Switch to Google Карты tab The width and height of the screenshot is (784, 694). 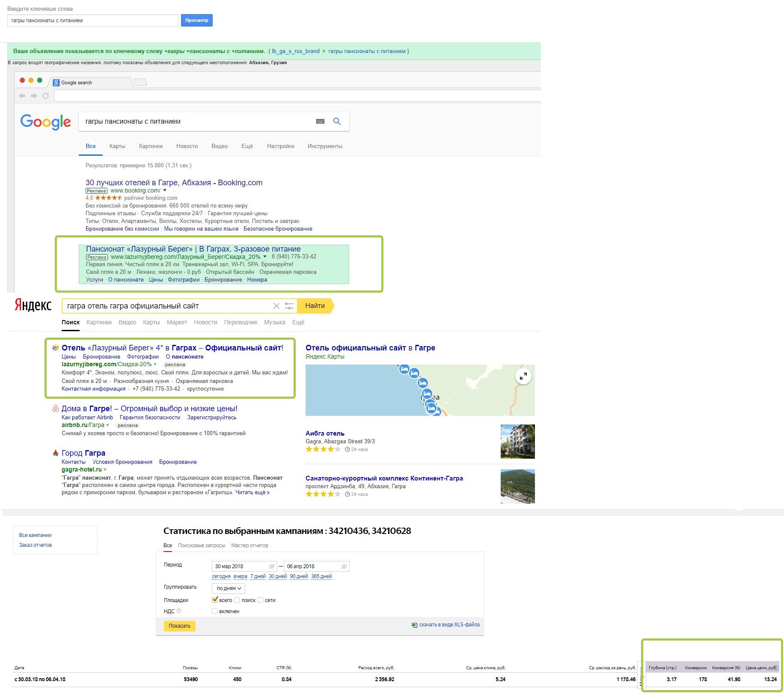click(x=117, y=146)
